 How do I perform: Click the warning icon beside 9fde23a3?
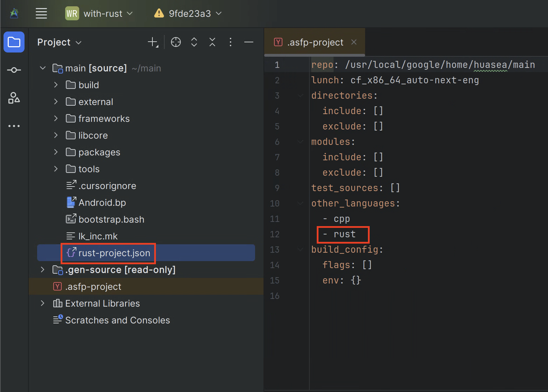158,13
